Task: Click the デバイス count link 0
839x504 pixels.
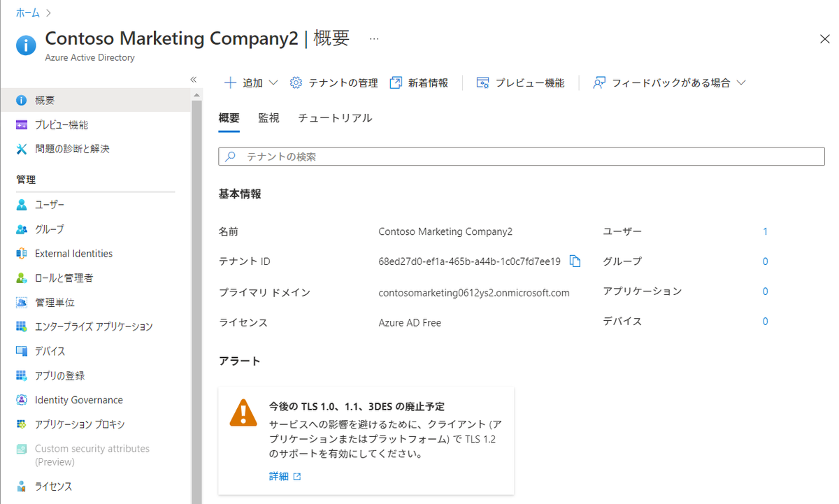Action: 766,322
